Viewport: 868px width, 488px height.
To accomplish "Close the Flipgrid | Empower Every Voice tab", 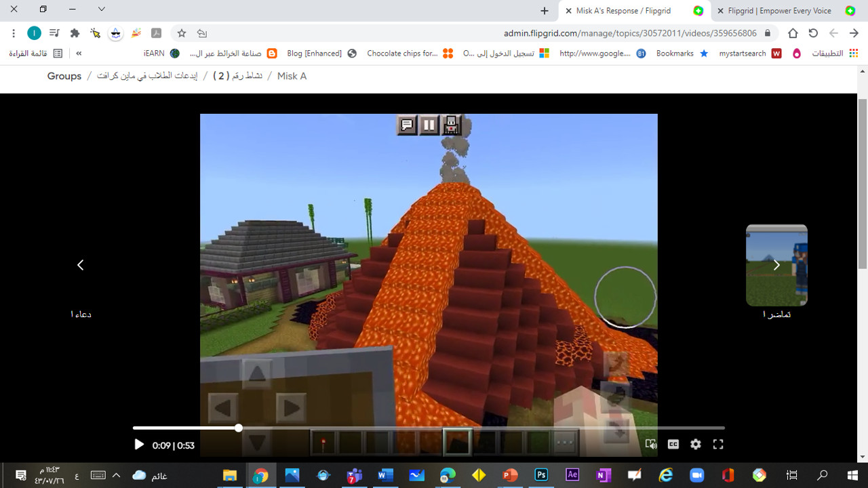I will pos(720,11).
